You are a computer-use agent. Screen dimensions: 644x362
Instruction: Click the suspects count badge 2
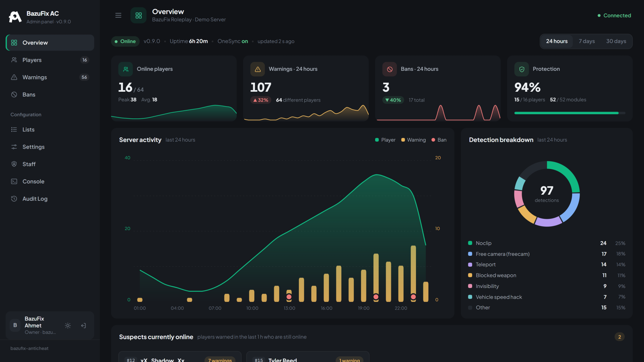coord(619,337)
